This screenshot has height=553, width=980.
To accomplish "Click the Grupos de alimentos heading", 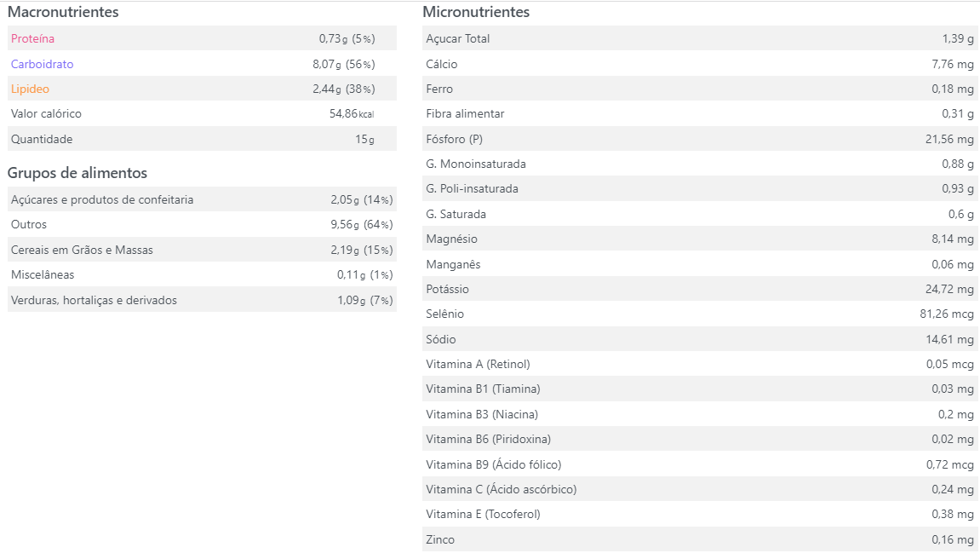I will point(77,173).
